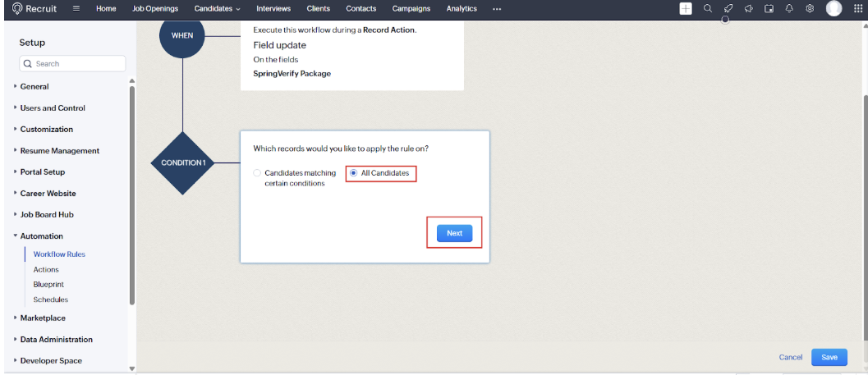Open the Setup gear icon

[x=810, y=8]
